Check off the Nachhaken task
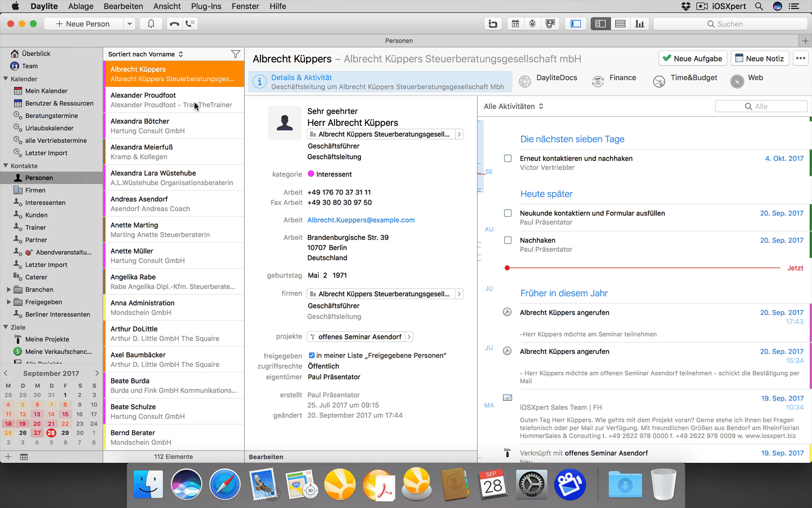 (507, 240)
